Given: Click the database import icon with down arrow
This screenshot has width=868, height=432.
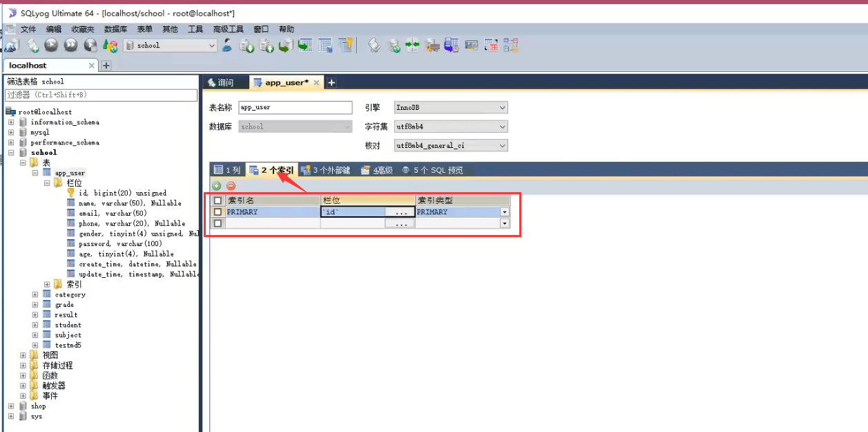Looking at the screenshot, I should click(247, 46).
